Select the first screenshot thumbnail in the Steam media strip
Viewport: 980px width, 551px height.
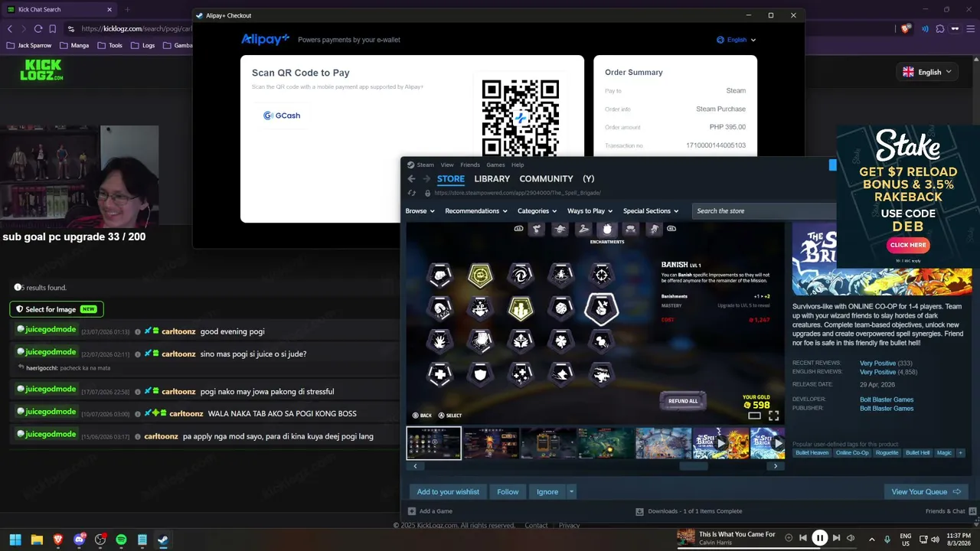pyautogui.click(x=434, y=443)
